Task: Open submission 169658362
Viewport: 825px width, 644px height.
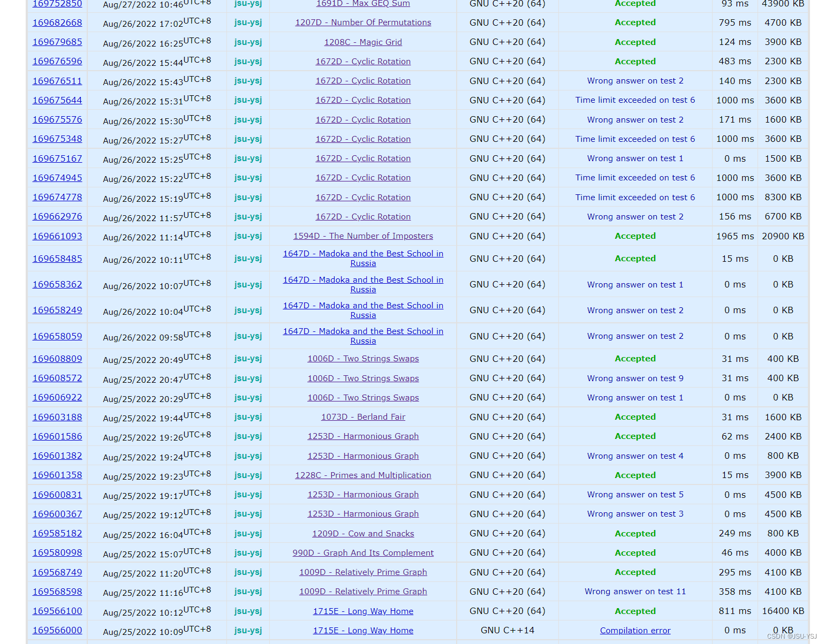Action: (x=57, y=284)
